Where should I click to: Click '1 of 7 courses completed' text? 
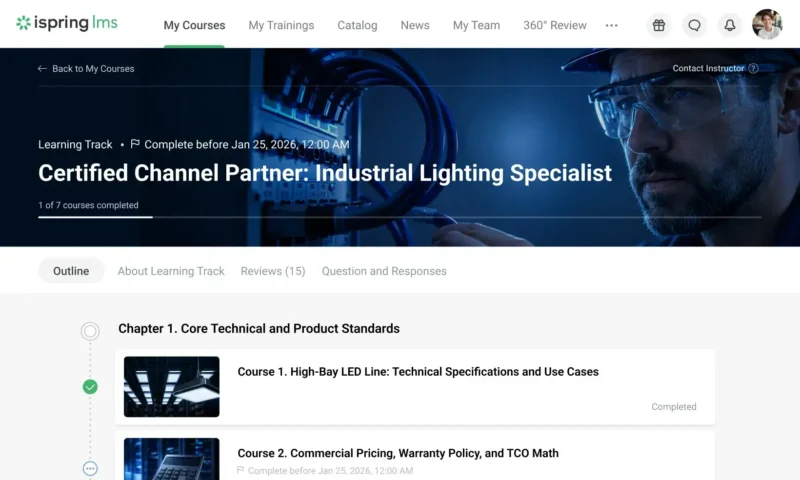(x=88, y=205)
